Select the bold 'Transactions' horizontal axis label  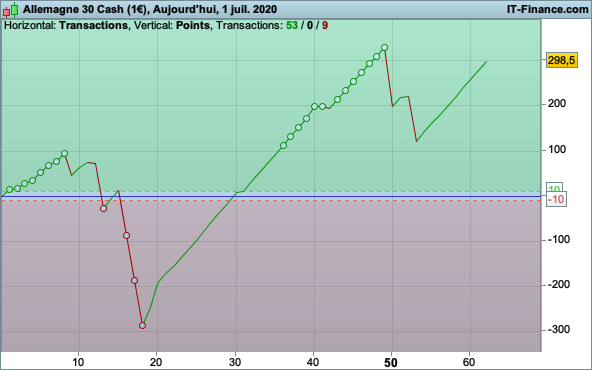(x=93, y=25)
